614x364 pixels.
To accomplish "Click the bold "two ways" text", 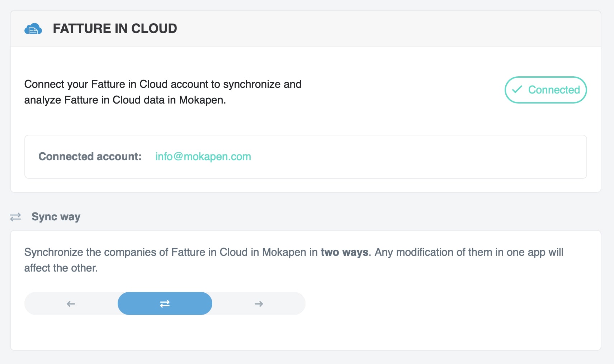I will [344, 252].
